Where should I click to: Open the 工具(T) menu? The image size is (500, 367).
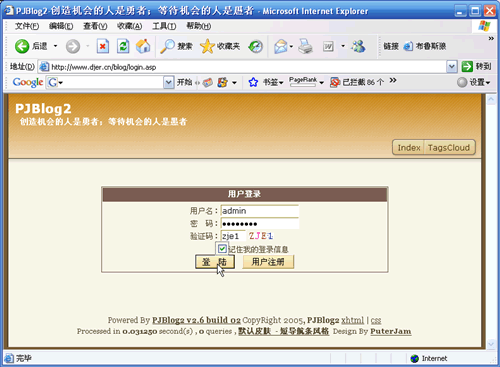[x=164, y=26]
